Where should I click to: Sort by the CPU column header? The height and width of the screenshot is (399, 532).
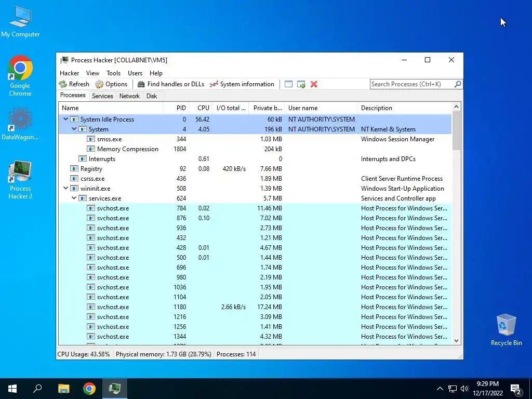(x=201, y=108)
